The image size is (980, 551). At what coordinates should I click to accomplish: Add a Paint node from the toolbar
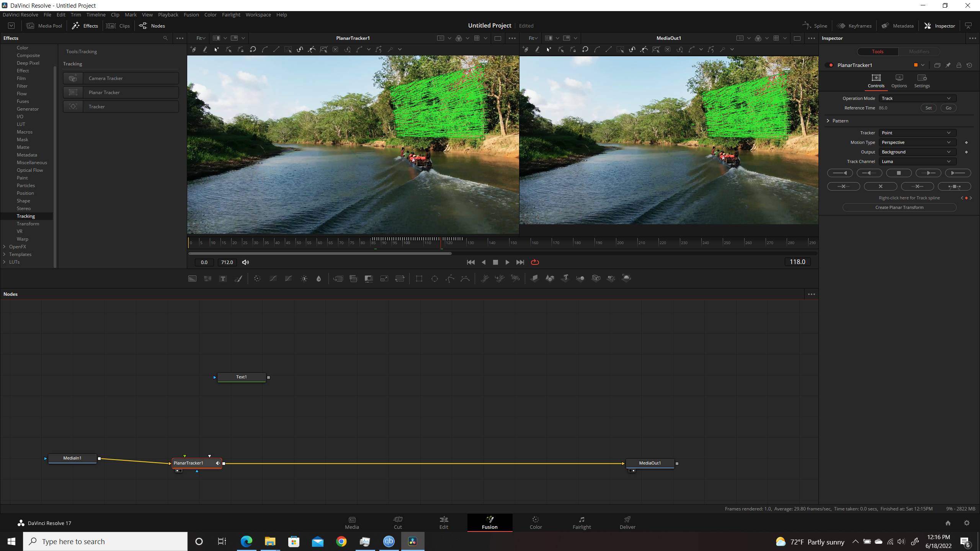click(x=238, y=279)
